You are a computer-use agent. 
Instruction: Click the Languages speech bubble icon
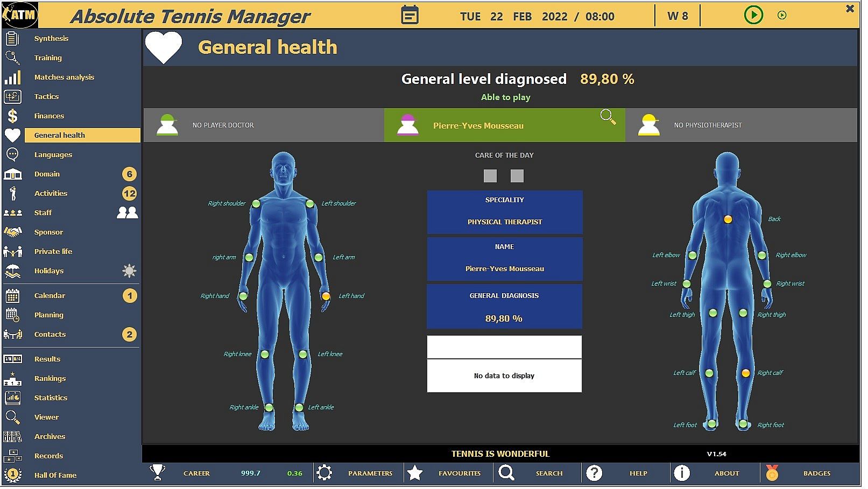point(12,155)
